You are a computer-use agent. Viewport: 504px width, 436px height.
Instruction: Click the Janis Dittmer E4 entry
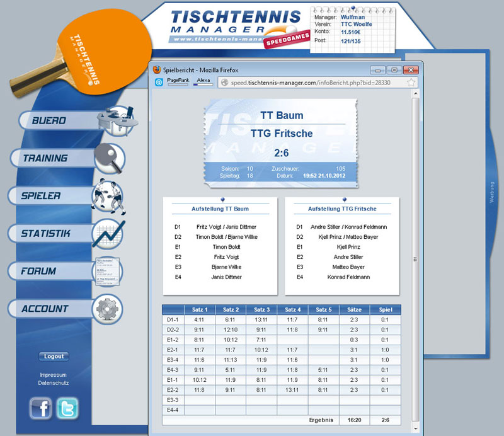pos(226,277)
